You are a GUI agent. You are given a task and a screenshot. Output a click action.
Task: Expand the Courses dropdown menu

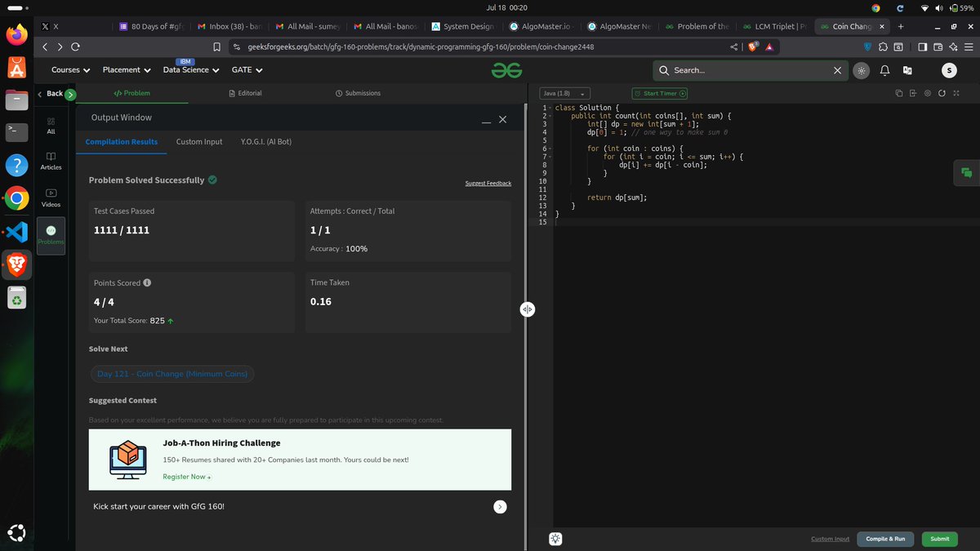(70, 70)
